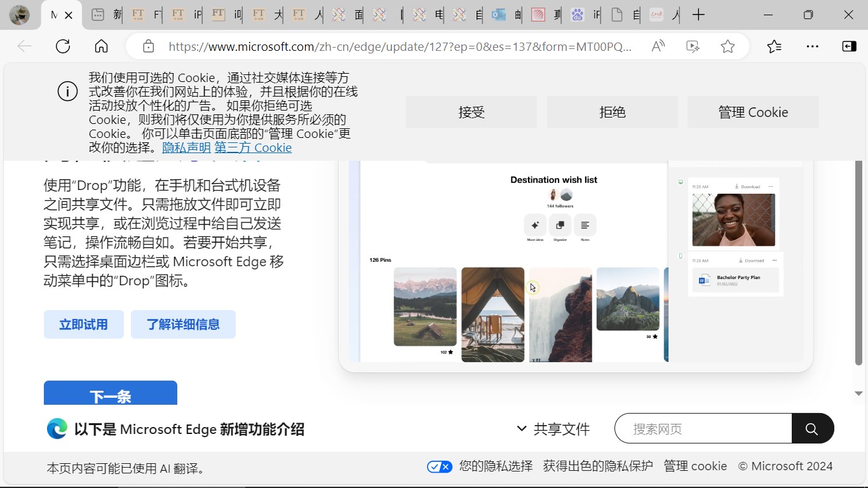Add this page to favorites star
The height and width of the screenshot is (488, 868).
[x=728, y=46]
